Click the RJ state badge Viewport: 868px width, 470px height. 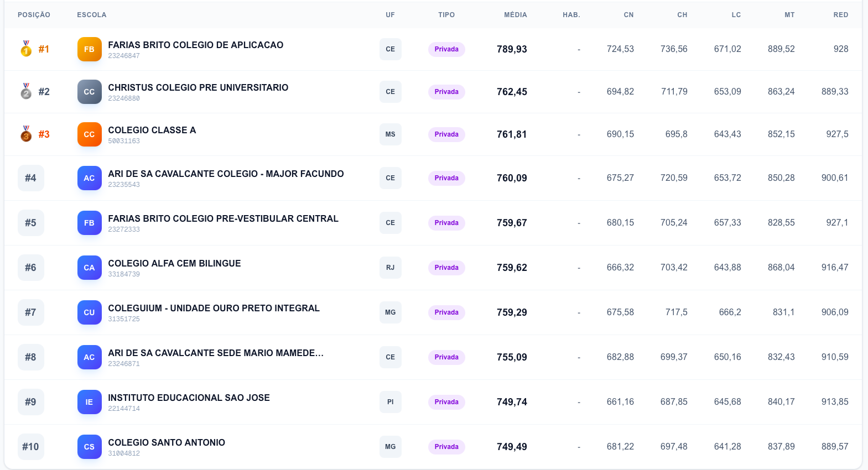click(x=390, y=268)
